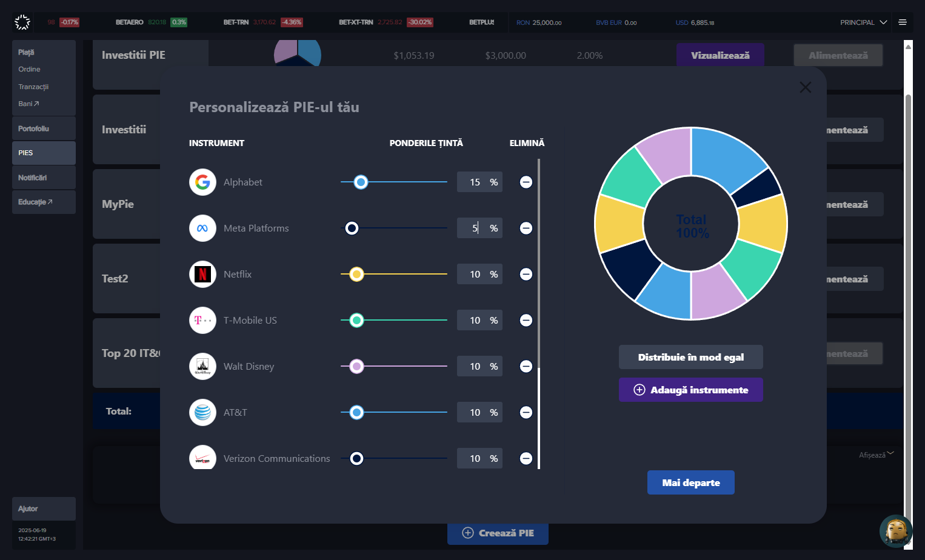
Task: Open Piață in the sidebar
Action: coord(26,52)
